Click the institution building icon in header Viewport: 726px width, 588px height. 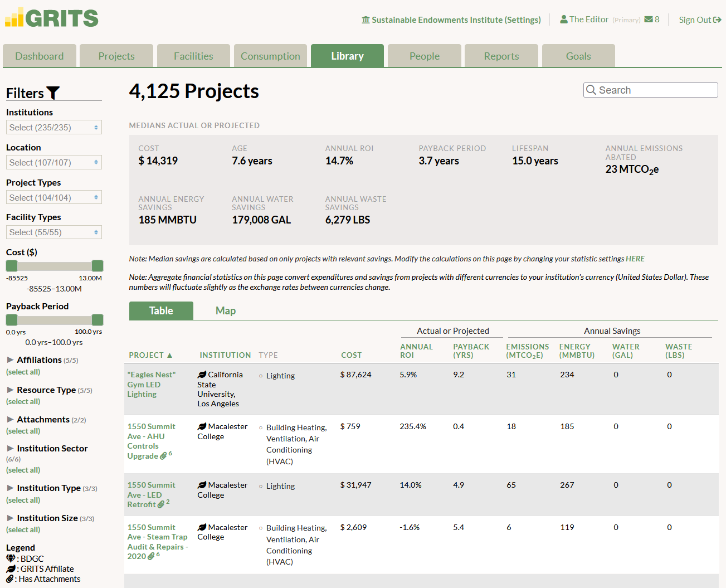tap(366, 20)
